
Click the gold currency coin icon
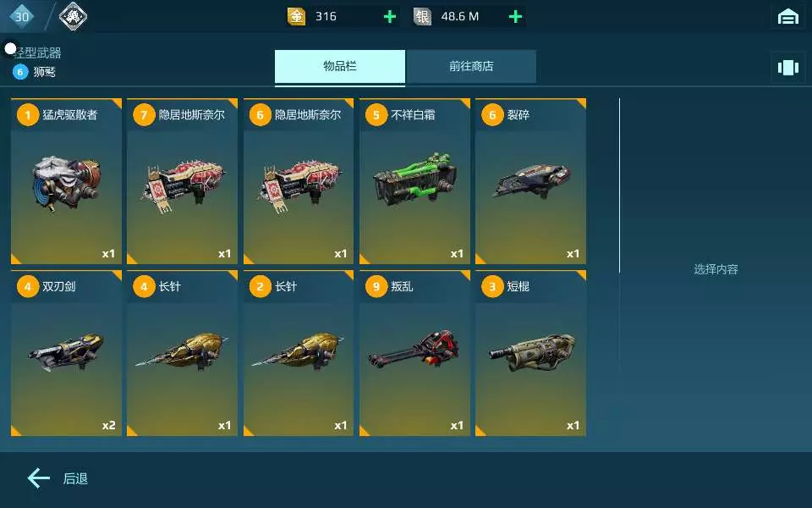[296, 17]
